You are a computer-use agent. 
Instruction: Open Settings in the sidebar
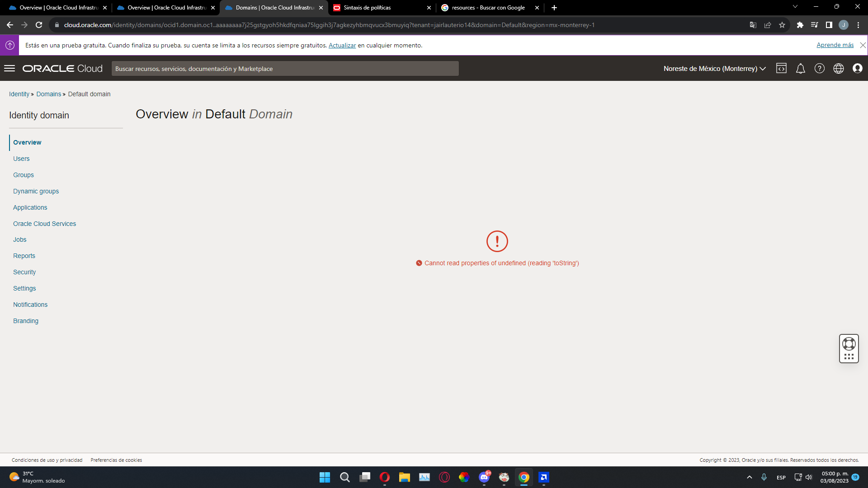tap(24, 288)
